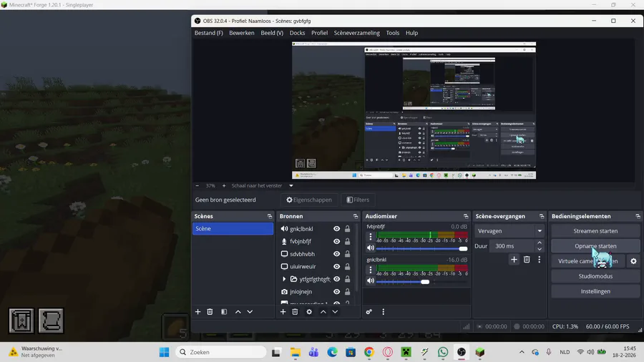Open preview scaling dropdown arrow
Viewport: 644px width, 362px height.
[x=291, y=185]
